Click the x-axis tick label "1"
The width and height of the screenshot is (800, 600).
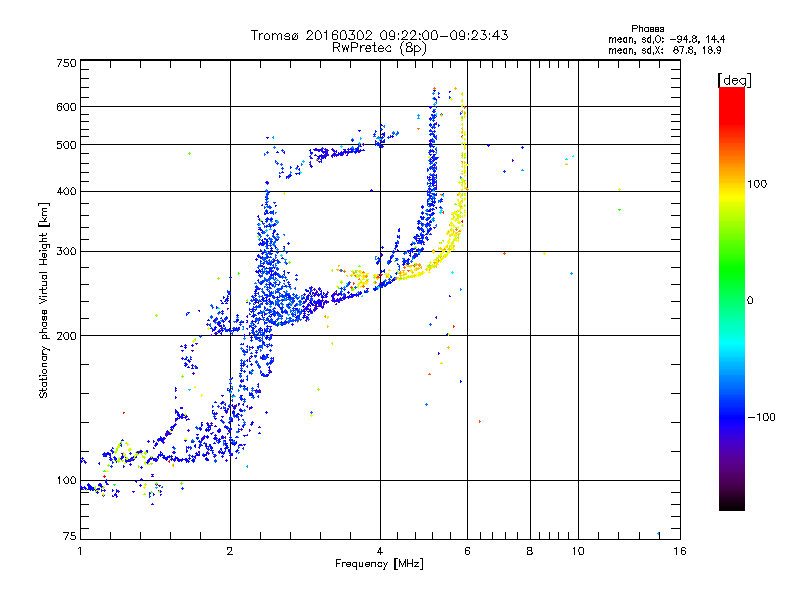[80, 551]
